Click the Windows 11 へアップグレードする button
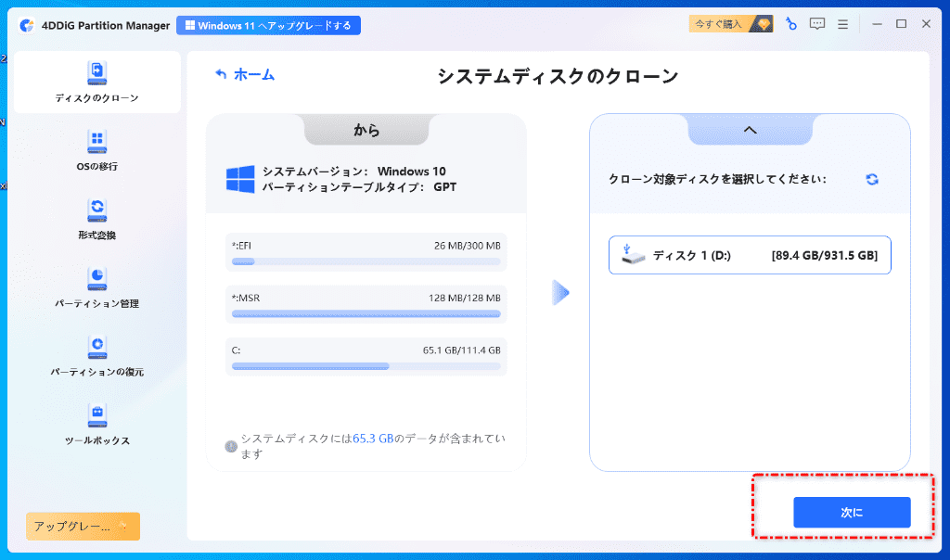This screenshot has height=560, width=950. (x=268, y=25)
